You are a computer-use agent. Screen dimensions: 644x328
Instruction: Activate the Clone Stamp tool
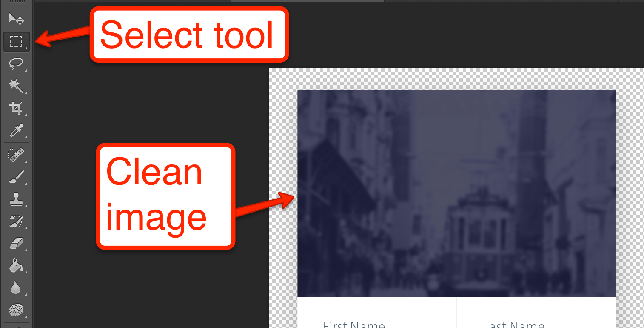click(16, 199)
